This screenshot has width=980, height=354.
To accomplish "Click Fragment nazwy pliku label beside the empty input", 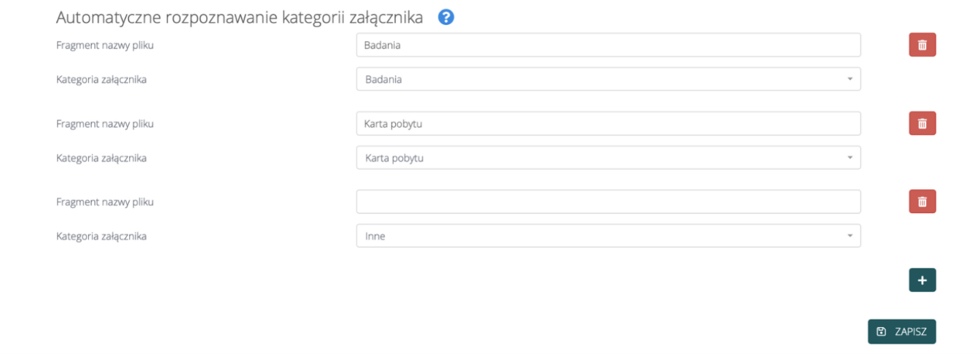I will point(105,201).
